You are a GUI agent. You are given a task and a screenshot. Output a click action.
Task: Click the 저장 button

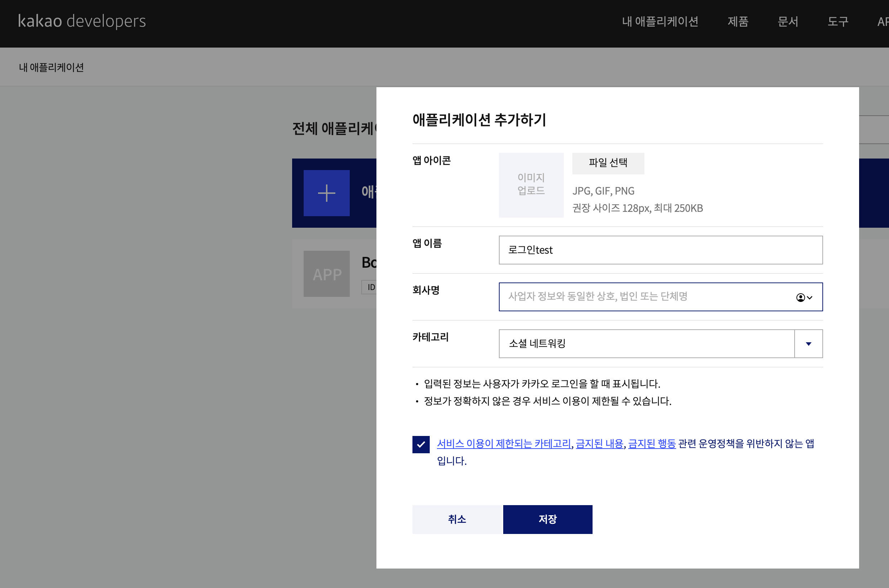[x=548, y=520]
